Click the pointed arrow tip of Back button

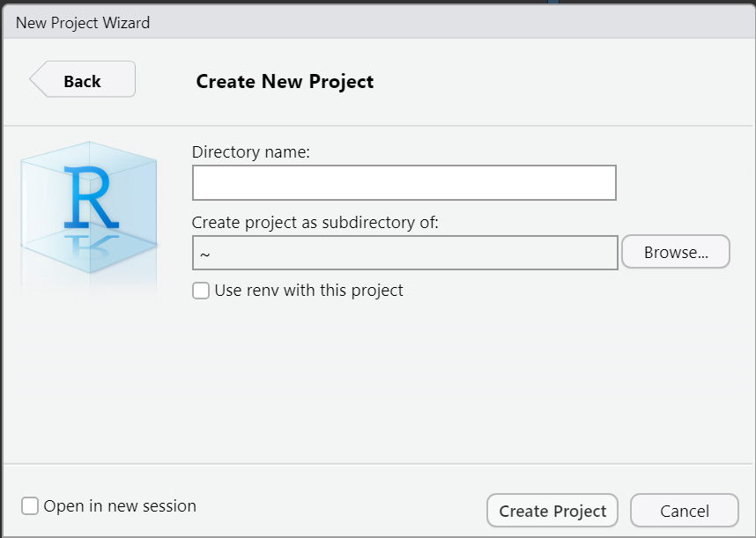37,79
